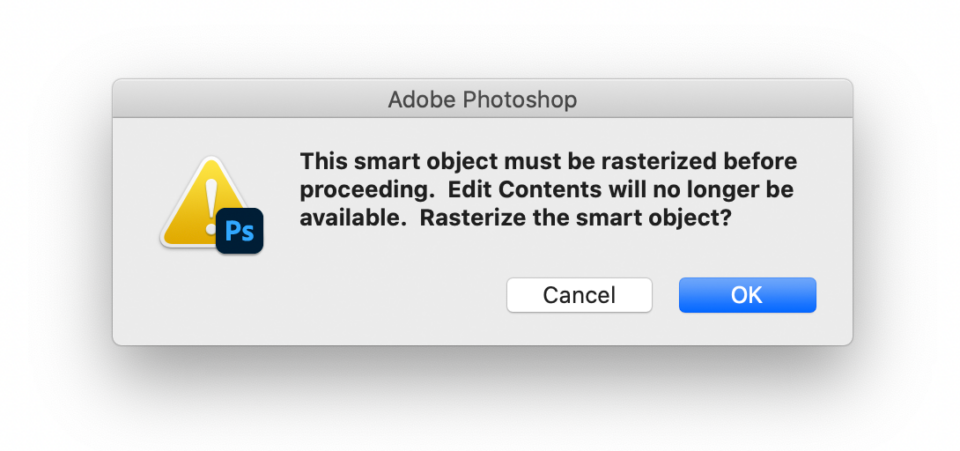The image size is (960, 451).
Task: Click the 'This smart object must be rasterized' line
Action: click(x=549, y=161)
